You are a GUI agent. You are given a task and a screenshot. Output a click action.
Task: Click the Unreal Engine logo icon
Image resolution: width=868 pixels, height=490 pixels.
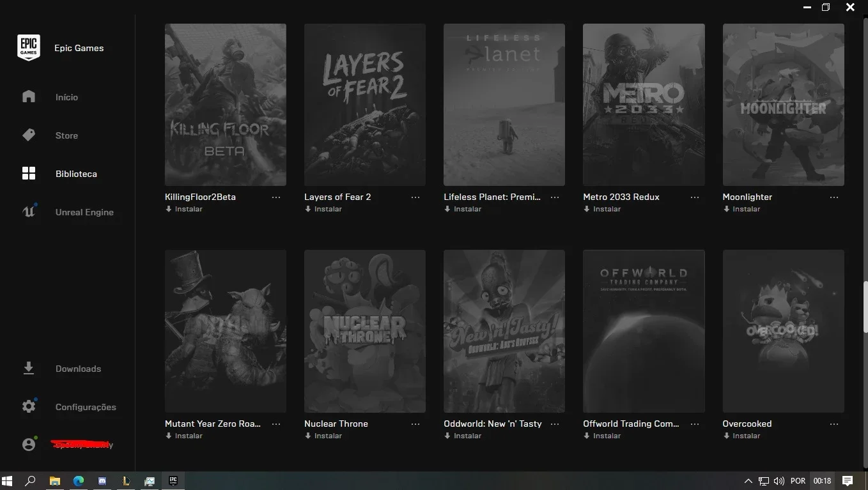click(x=29, y=211)
